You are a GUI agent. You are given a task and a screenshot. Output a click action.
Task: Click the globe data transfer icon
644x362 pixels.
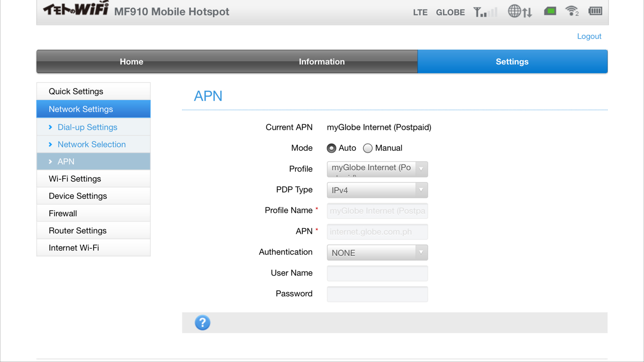(520, 11)
